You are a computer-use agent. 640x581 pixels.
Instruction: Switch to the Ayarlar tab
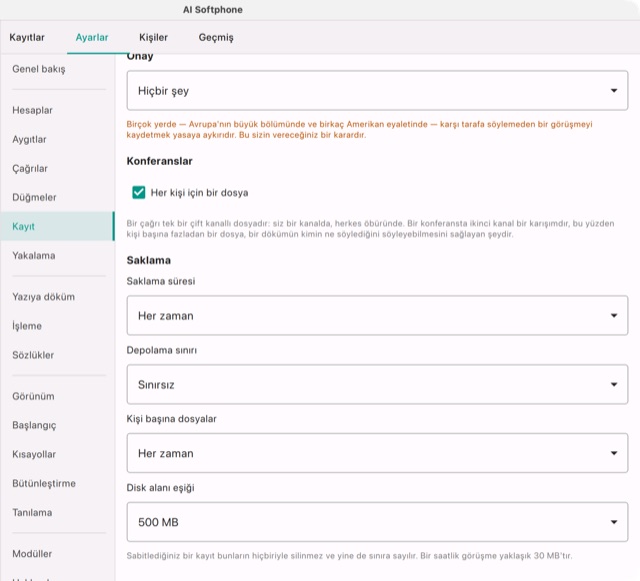point(92,37)
